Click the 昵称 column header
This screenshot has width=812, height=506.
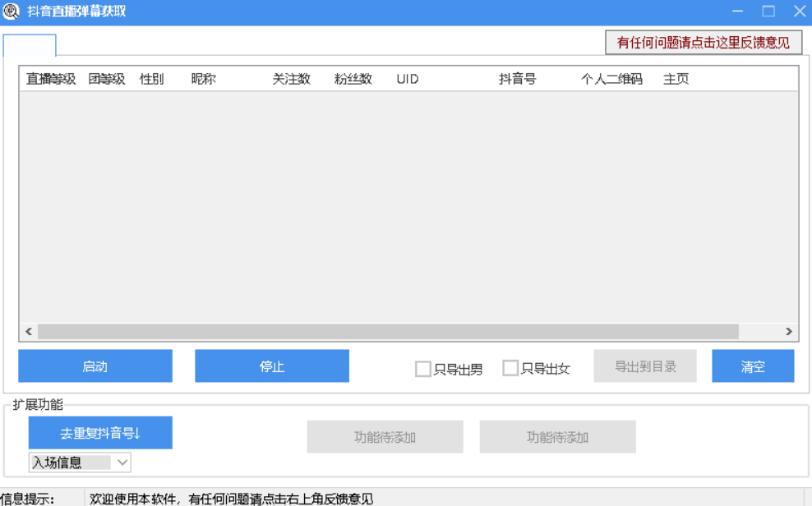204,79
